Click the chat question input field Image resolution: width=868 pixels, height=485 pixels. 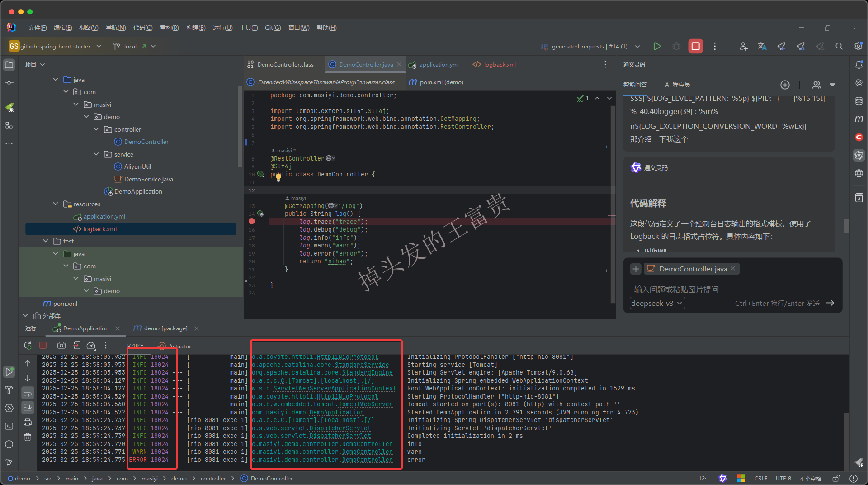point(732,290)
